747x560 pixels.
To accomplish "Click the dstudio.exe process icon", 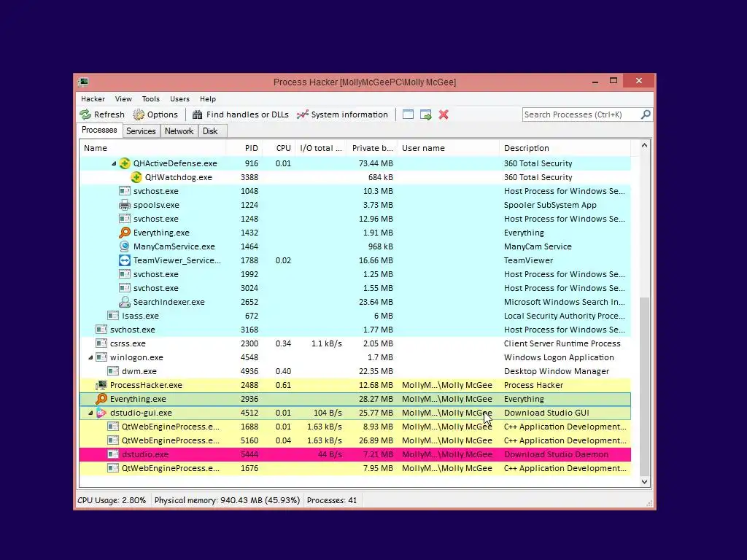I will (x=113, y=454).
